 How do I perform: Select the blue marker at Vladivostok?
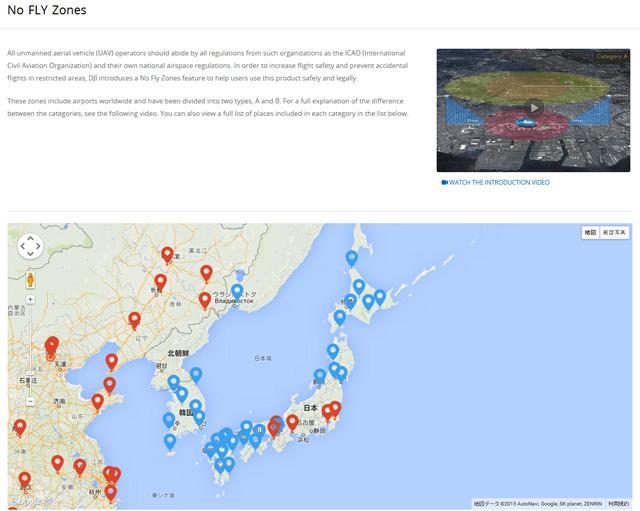(237, 292)
